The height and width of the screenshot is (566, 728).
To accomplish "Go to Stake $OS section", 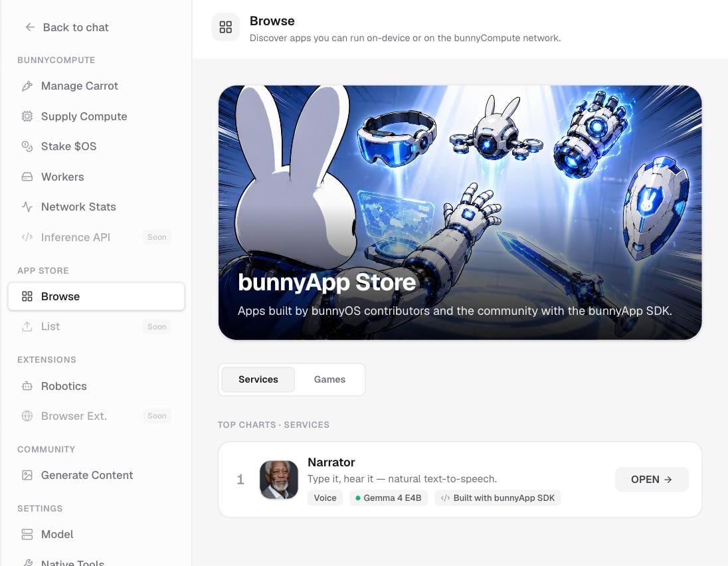I will (96, 146).
